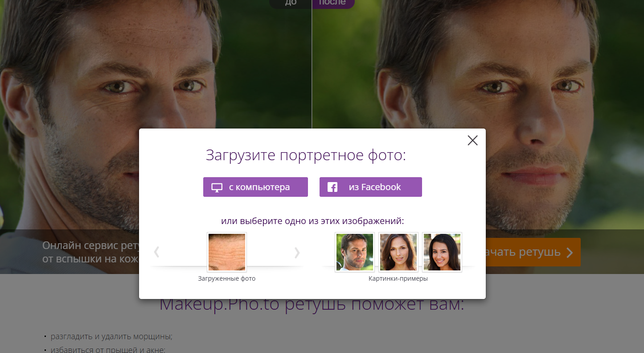
Task: Pick the example photo of the man
Action: click(x=355, y=252)
